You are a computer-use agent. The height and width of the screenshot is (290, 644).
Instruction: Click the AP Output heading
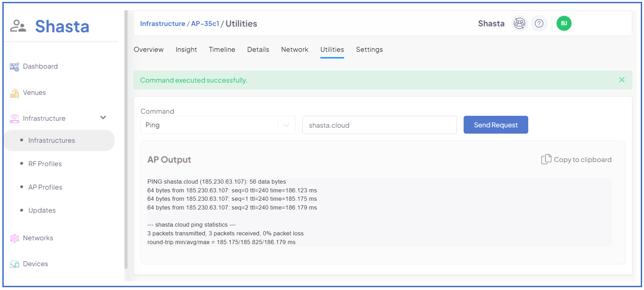click(x=169, y=160)
